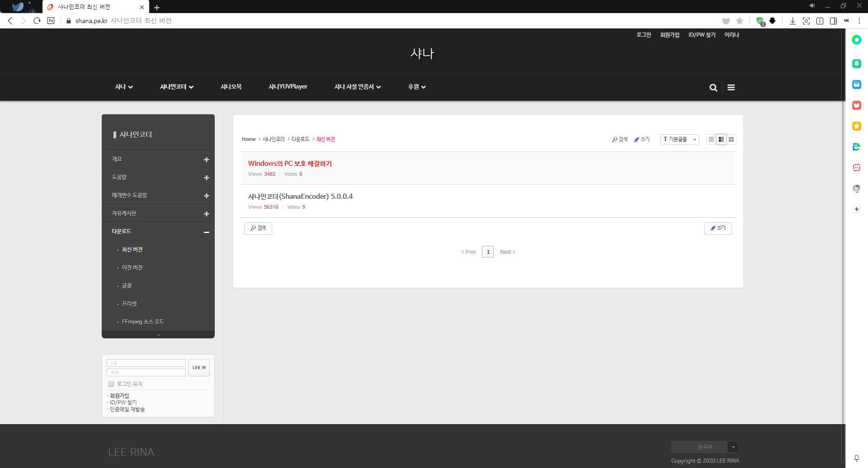Open the green bell notification sidebar icon
This screenshot has height=468, width=868.
[857, 64]
